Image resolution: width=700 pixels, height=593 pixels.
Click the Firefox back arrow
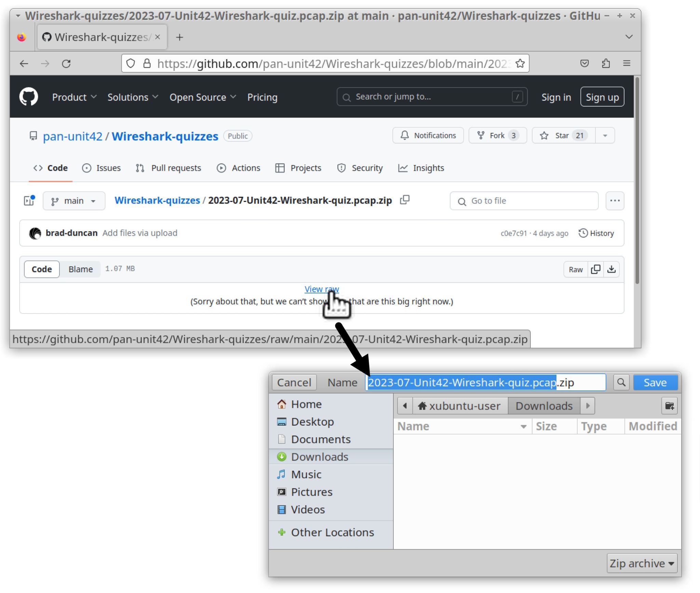[x=24, y=64]
